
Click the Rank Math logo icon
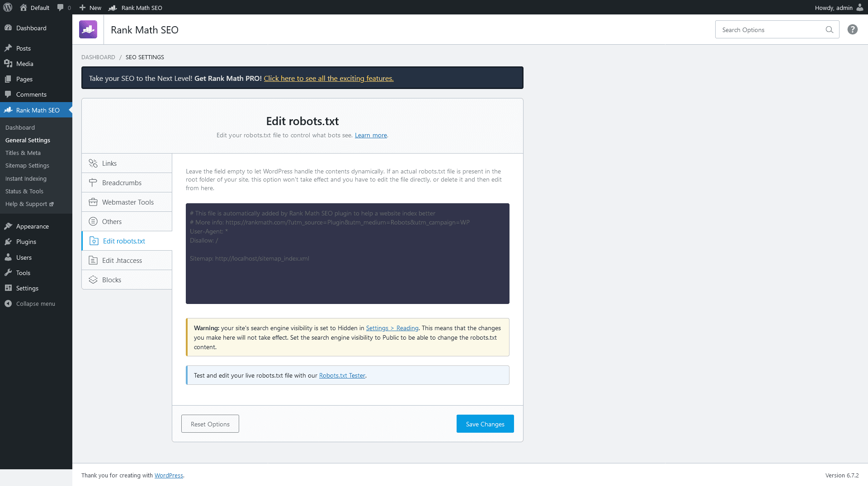88,29
